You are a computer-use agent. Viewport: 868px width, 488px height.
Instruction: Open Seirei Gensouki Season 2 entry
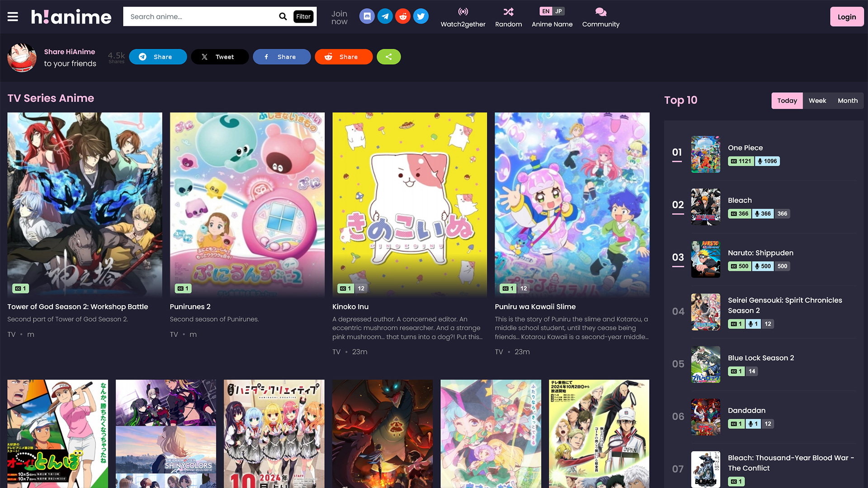tap(785, 305)
